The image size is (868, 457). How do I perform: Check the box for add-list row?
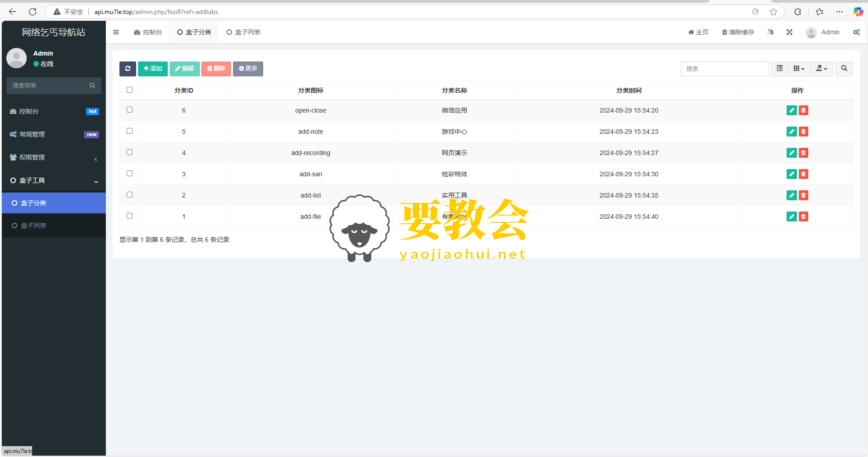(x=130, y=195)
